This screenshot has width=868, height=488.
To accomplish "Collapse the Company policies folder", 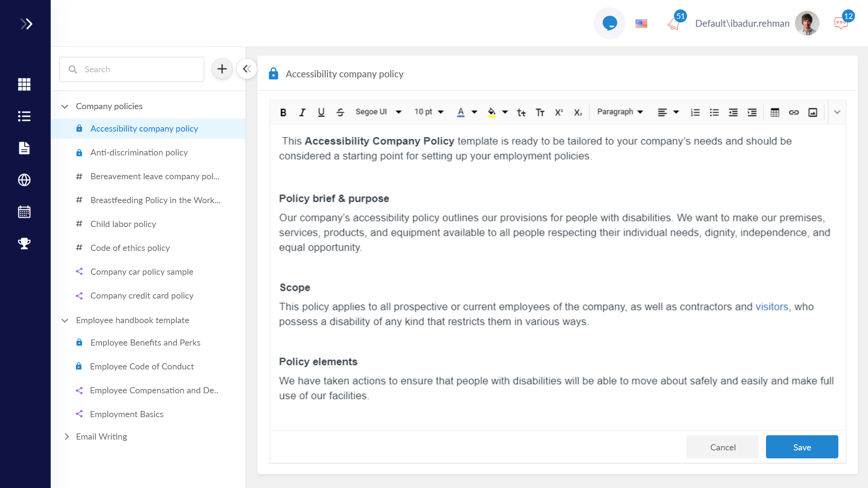I will (65, 106).
